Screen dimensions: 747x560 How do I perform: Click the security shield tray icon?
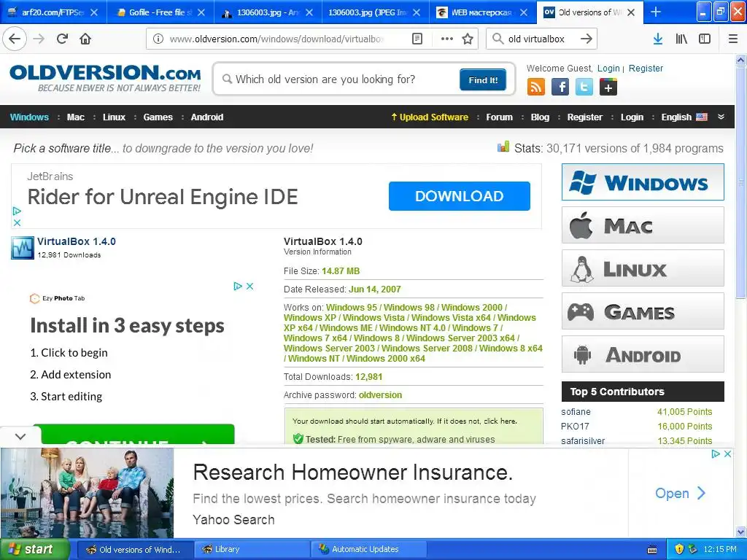tap(679, 549)
